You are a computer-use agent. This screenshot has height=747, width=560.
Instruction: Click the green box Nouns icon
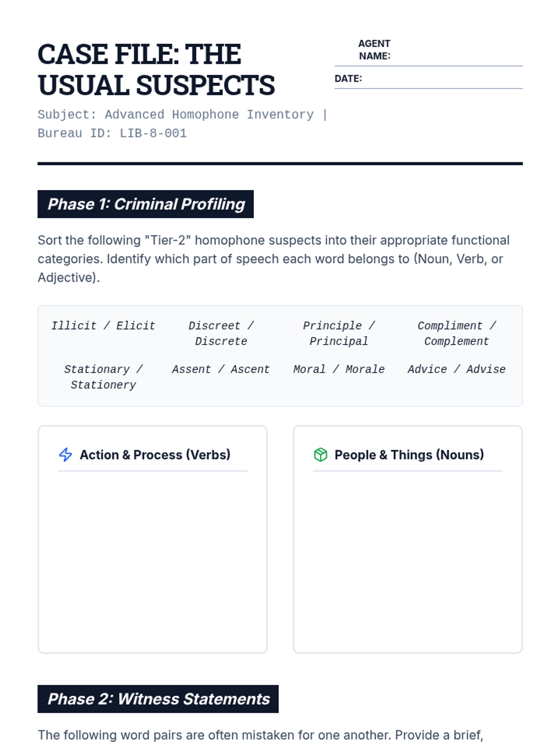321,455
